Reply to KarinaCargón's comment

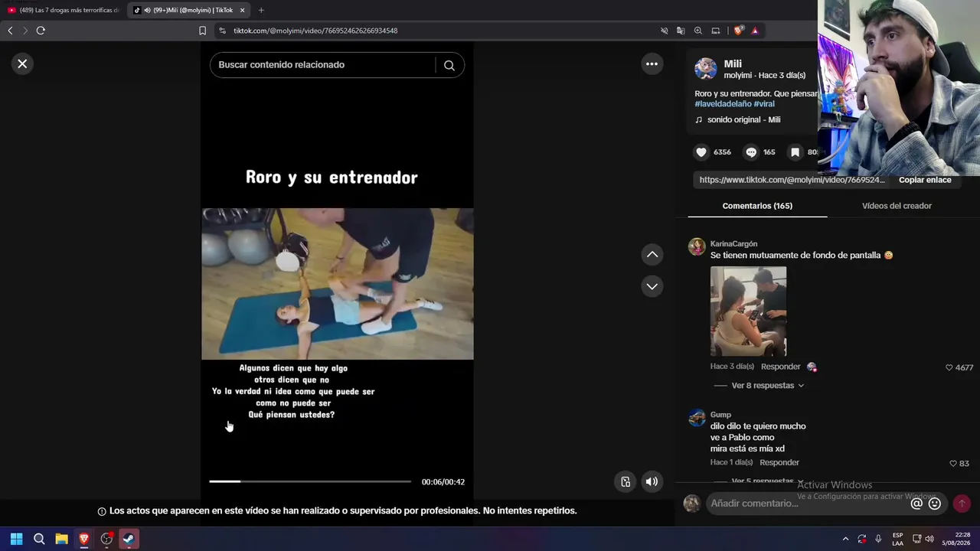[780, 367]
